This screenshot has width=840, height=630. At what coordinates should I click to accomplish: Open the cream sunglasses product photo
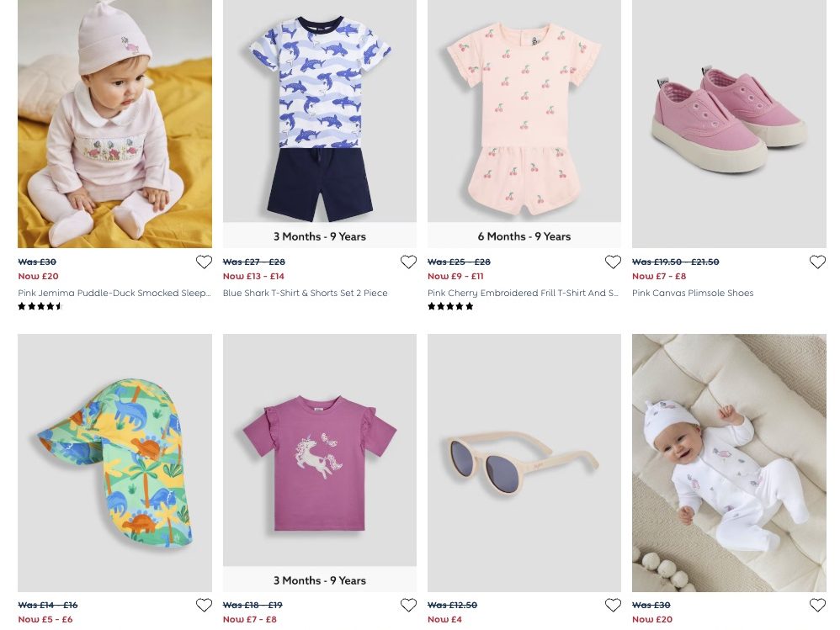pyautogui.click(x=524, y=463)
